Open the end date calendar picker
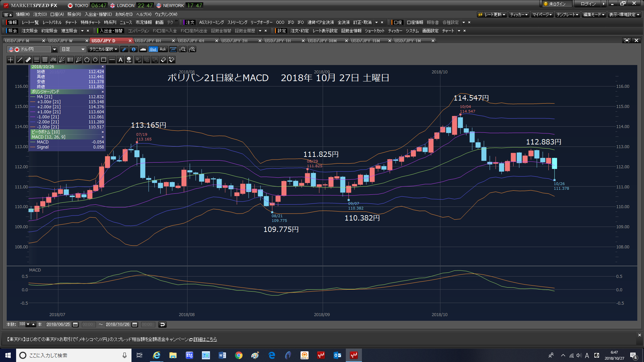This screenshot has height=362, width=644. (135, 324)
